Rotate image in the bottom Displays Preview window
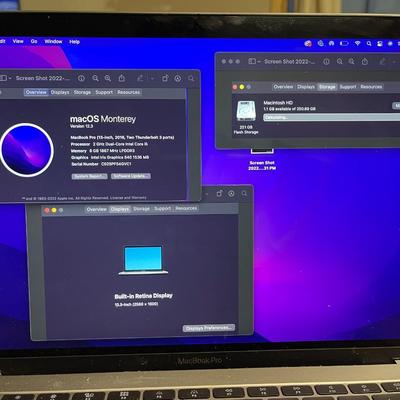Image resolution: width=400 pixels, height=400 pixels. (219, 194)
